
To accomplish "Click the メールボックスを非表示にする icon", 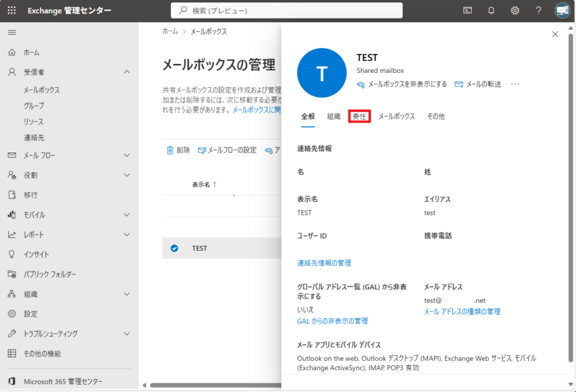I will pyautogui.click(x=361, y=85).
